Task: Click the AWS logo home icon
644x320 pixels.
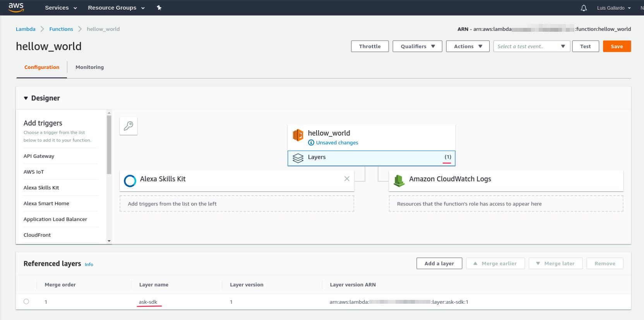Action: [16, 7]
